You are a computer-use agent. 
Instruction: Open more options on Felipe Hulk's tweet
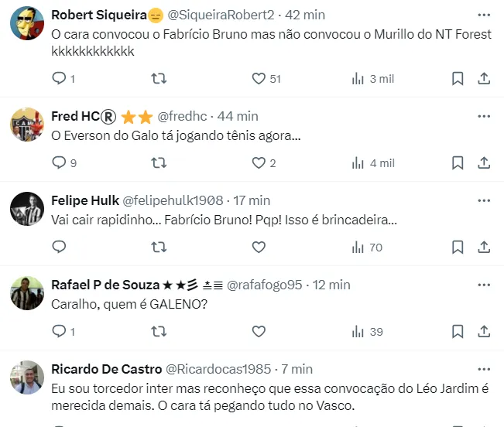tap(484, 200)
